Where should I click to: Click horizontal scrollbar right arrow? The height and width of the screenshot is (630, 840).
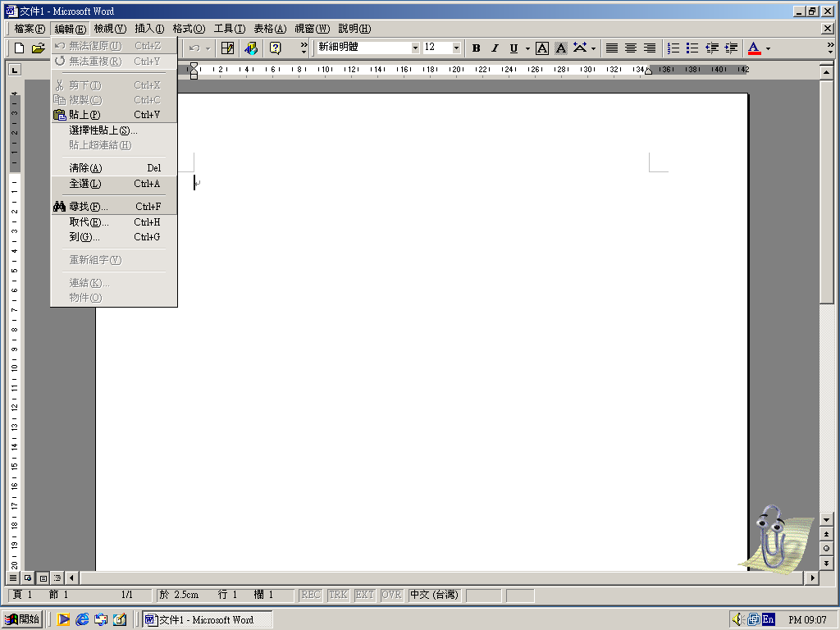point(813,578)
